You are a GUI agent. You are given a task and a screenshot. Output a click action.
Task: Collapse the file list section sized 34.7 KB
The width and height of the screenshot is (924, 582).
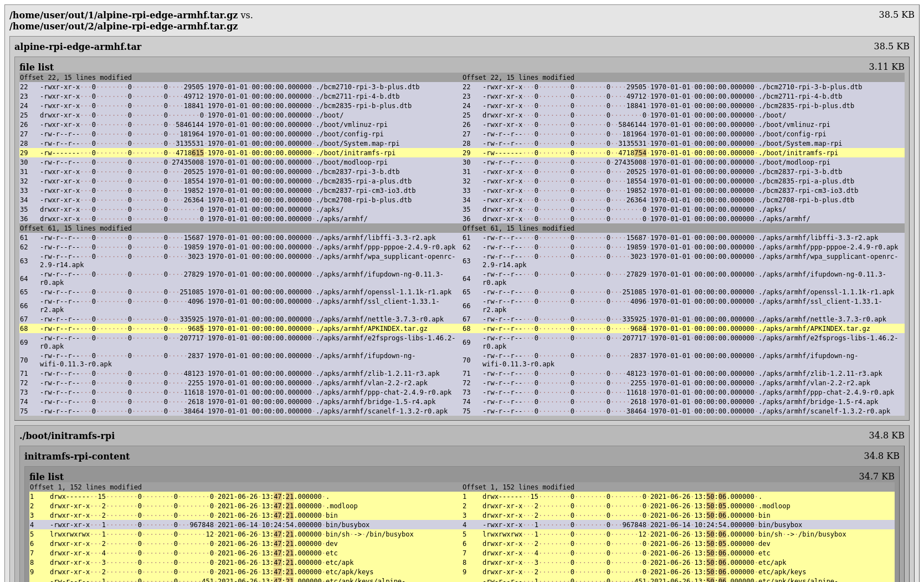point(47,477)
